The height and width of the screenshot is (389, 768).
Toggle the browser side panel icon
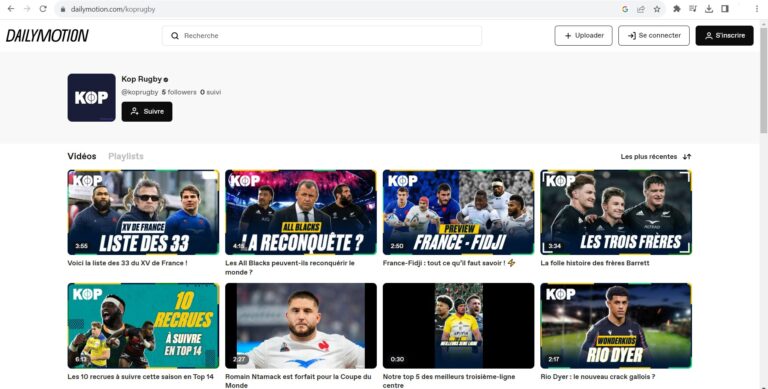point(725,9)
